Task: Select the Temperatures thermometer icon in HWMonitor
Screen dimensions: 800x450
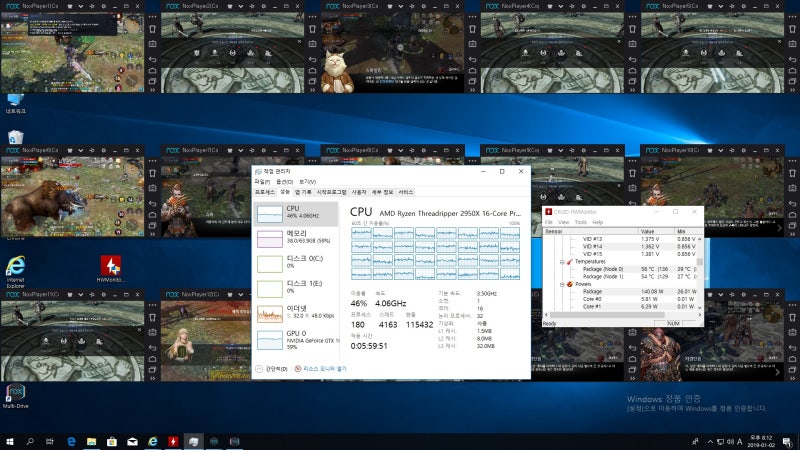Action: point(569,262)
